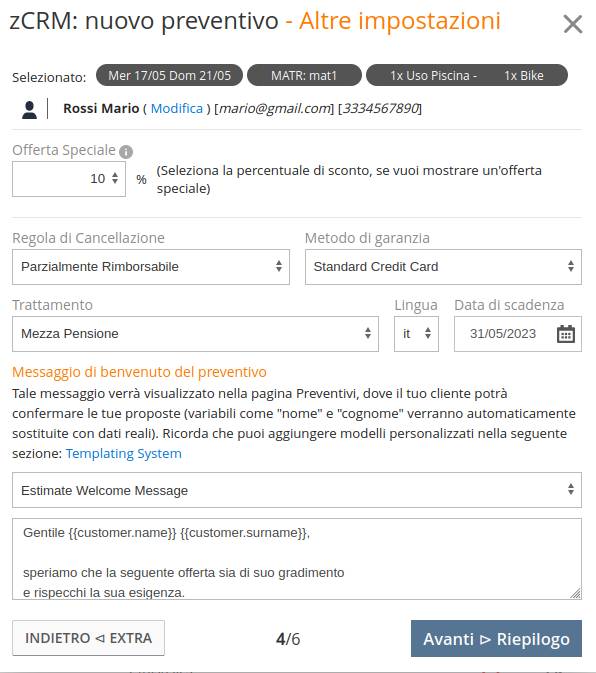Viewport: 596px width, 673px height.
Task: Go back with INDIETRO EXTRA button
Action: coord(88,638)
